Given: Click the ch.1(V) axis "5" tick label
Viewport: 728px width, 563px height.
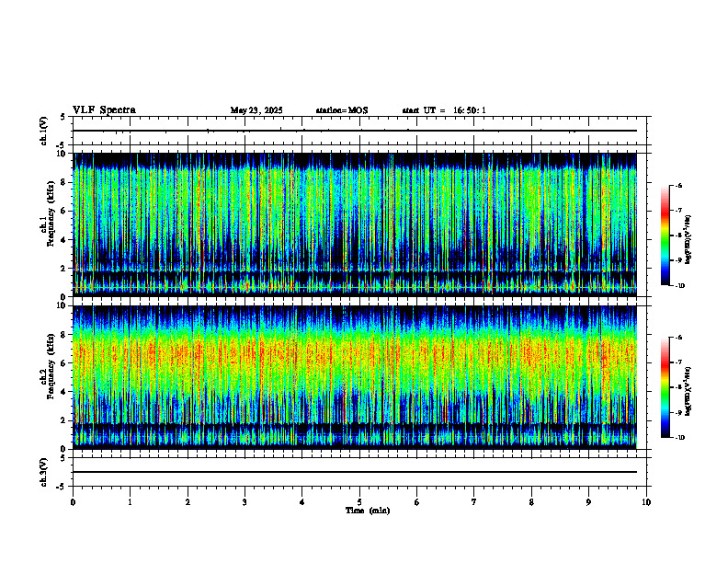Looking at the screenshot, I should 63,117.
